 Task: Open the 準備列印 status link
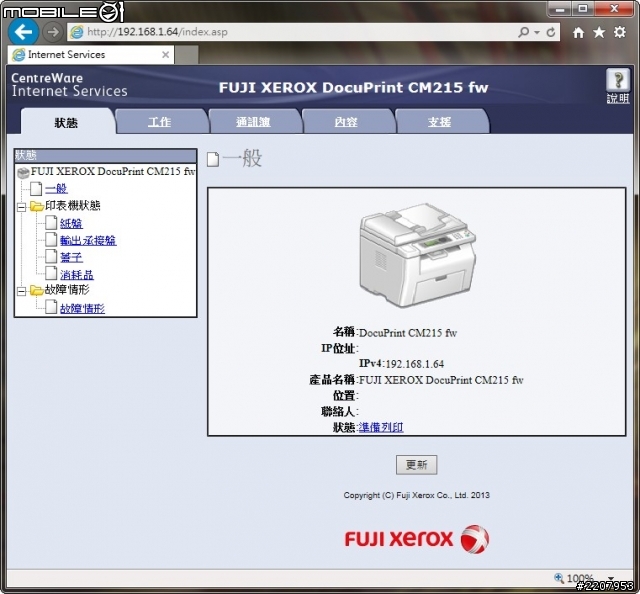coord(381,427)
